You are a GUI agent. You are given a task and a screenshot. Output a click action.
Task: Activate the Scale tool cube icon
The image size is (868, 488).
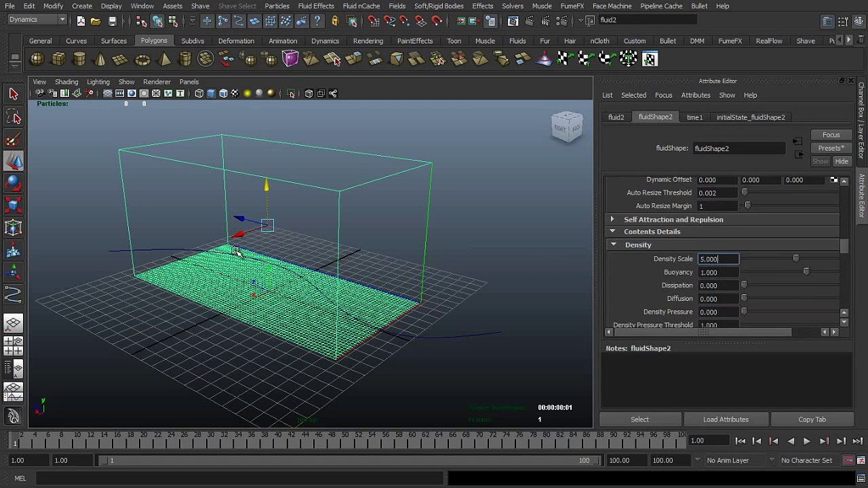(x=14, y=205)
